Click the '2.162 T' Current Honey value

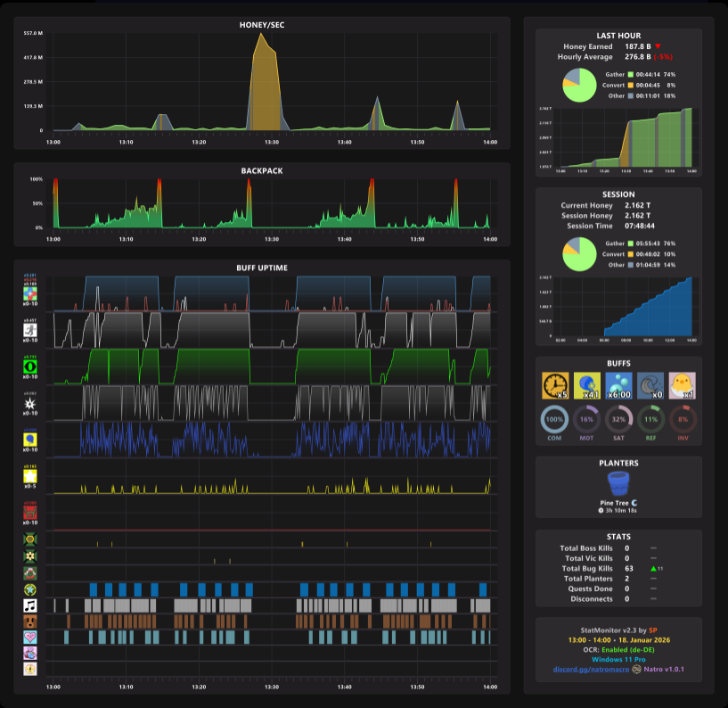tap(637, 205)
